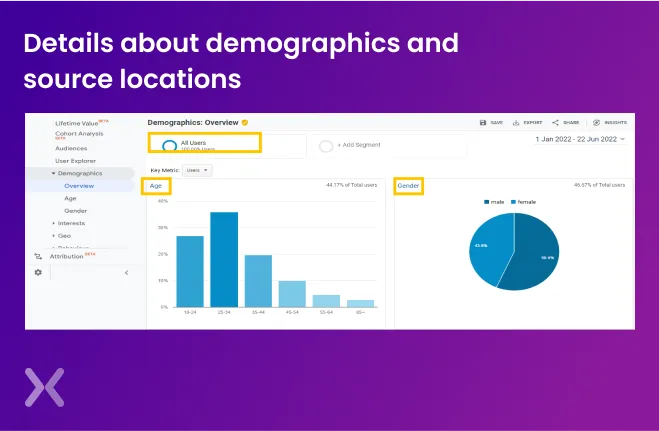
Task: Select Gender in the sidebar
Action: pos(76,211)
